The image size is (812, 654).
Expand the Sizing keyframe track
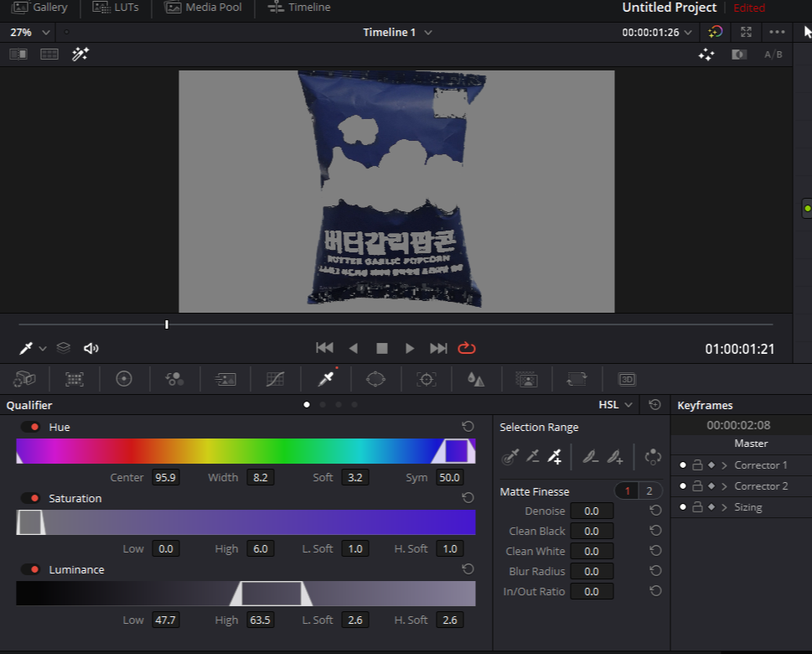(725, 507)
